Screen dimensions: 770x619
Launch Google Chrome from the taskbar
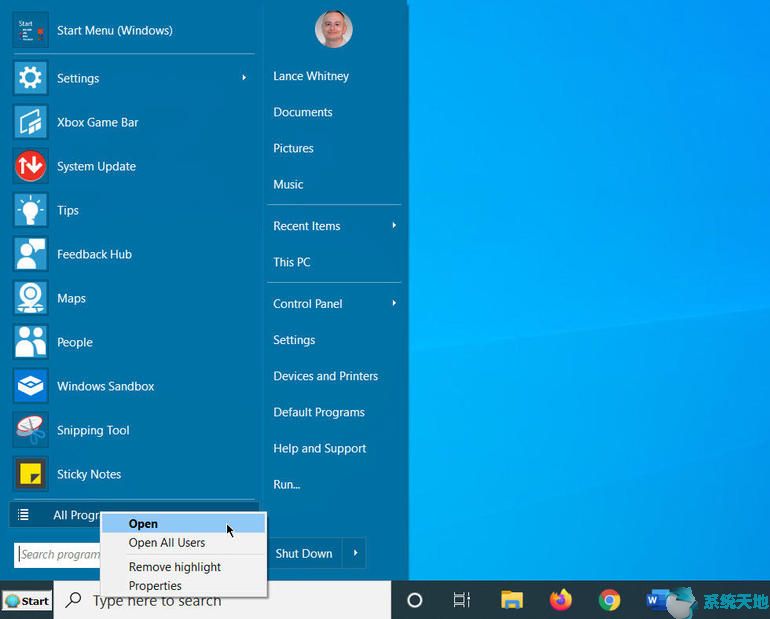click(x=609, y=600)
